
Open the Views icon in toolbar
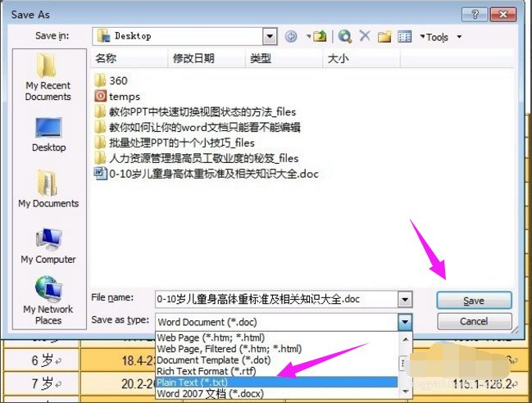(x=404, y=37)
